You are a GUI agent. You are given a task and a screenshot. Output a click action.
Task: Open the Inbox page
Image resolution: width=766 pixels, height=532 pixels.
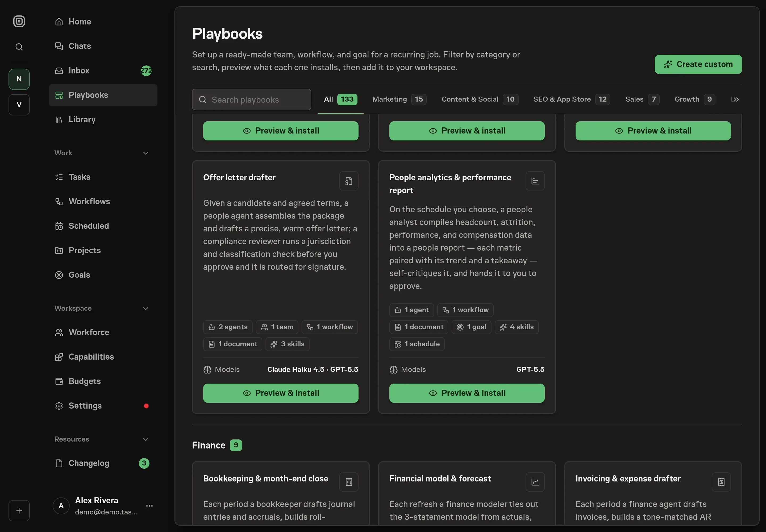coord(103,71)
